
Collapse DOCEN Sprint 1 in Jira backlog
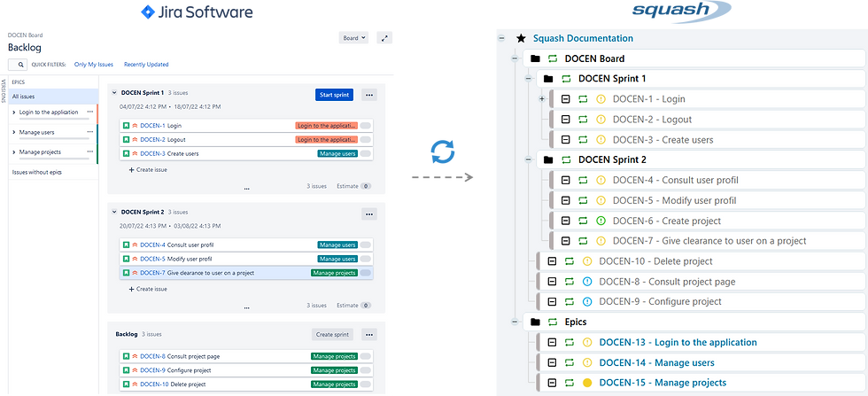tap(114, 93)
